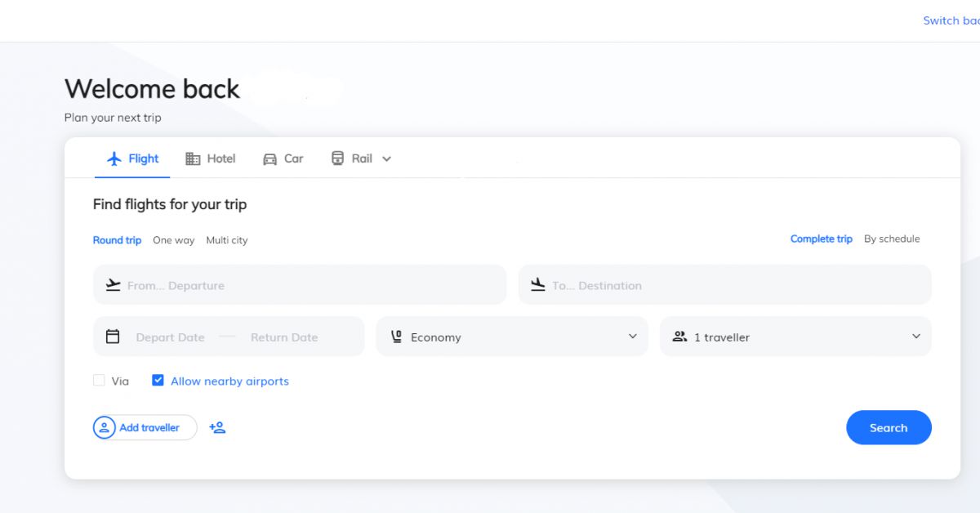
Task: Click the Hotel building icon
Action: [x=193, y=159]
